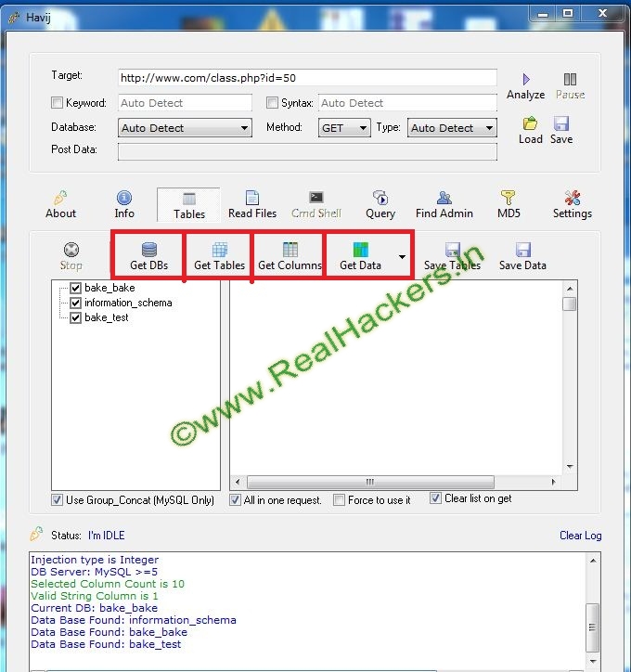Click log line Valid String Column is 1
Screen dimensions: 631x672
(x=95, y=595)
